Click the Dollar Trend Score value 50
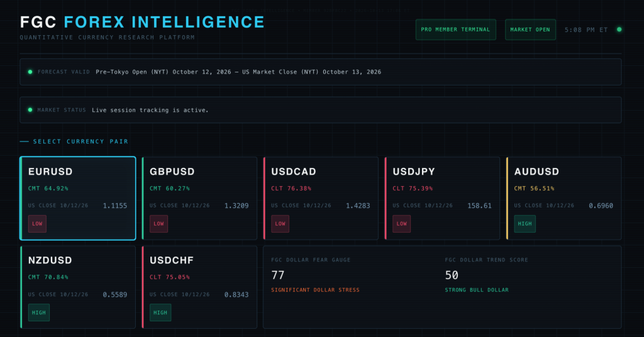This screenshot has height=337, width=644. pos(452,275)
